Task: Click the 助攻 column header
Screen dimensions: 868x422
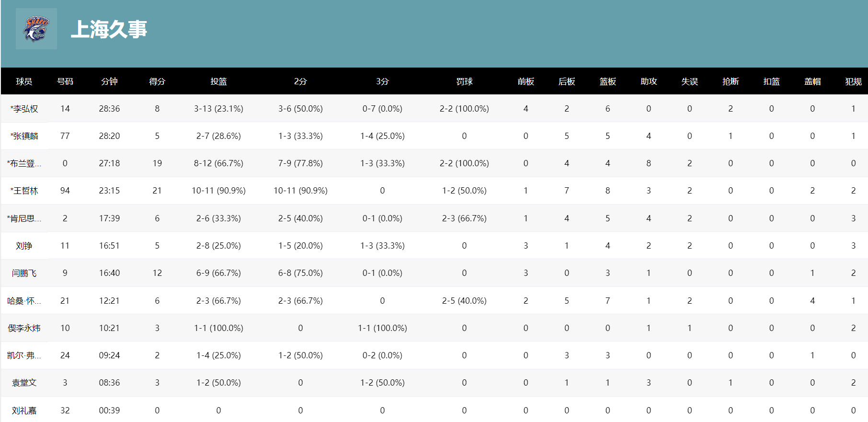Action: point(649,81)
